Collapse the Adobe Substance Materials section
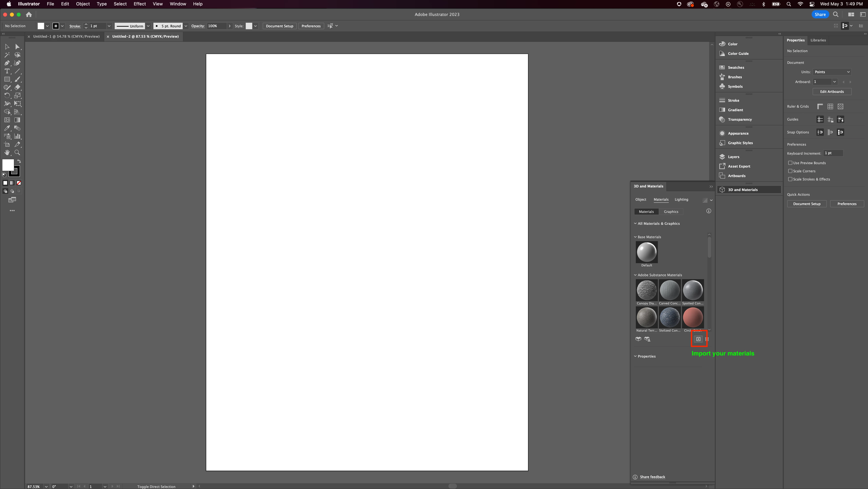Viewport: 868px width, 489px height. [x=635, y=275]
